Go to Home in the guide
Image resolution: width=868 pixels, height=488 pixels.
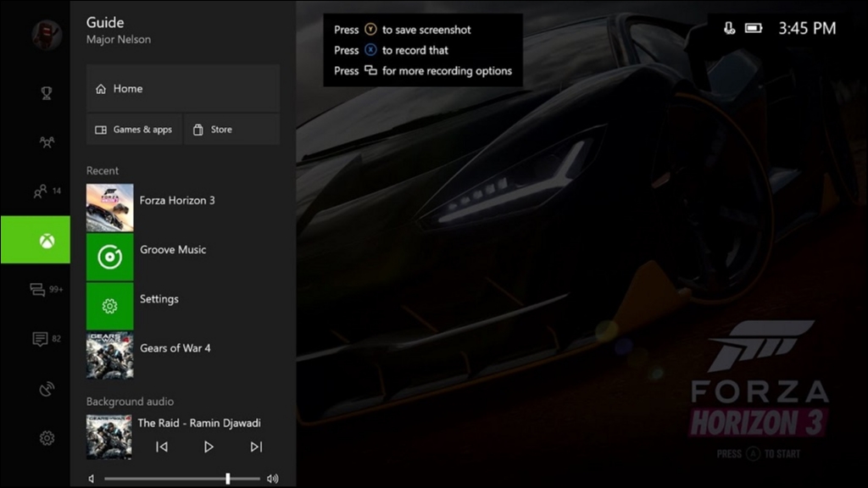[x=183, y=88]
